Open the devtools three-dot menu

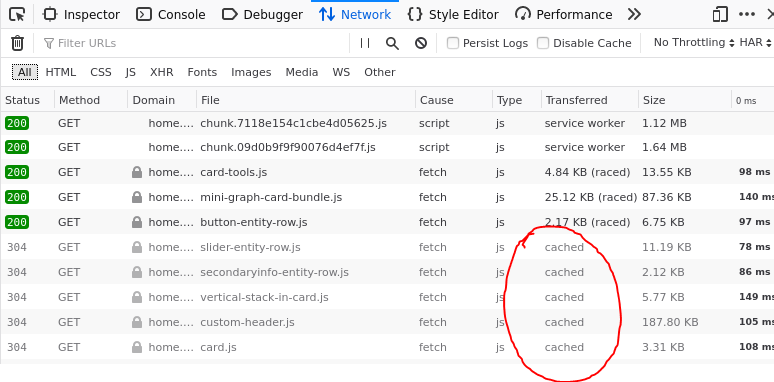pyautogui.click(x=747, y=15)
